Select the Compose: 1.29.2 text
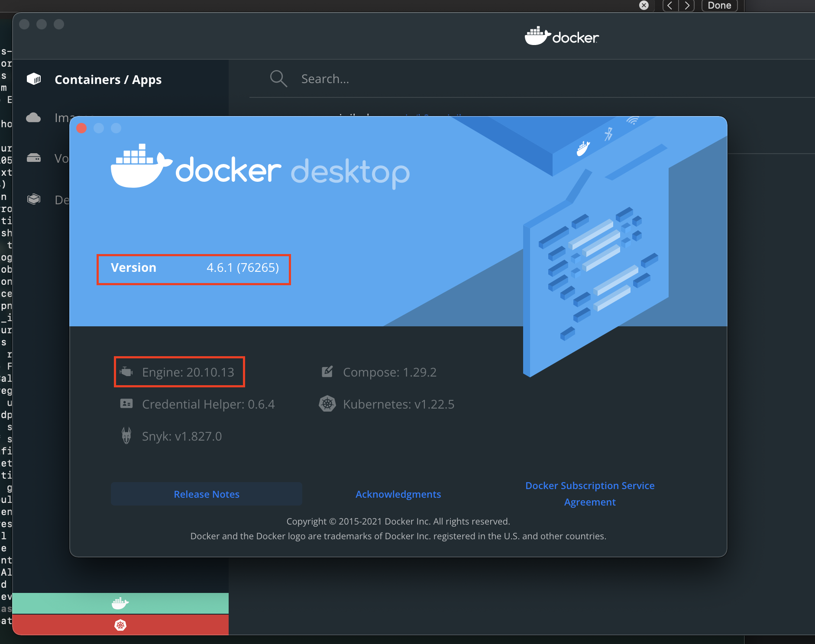This screenshot has width=815, height=644. (x=390, y=372)
